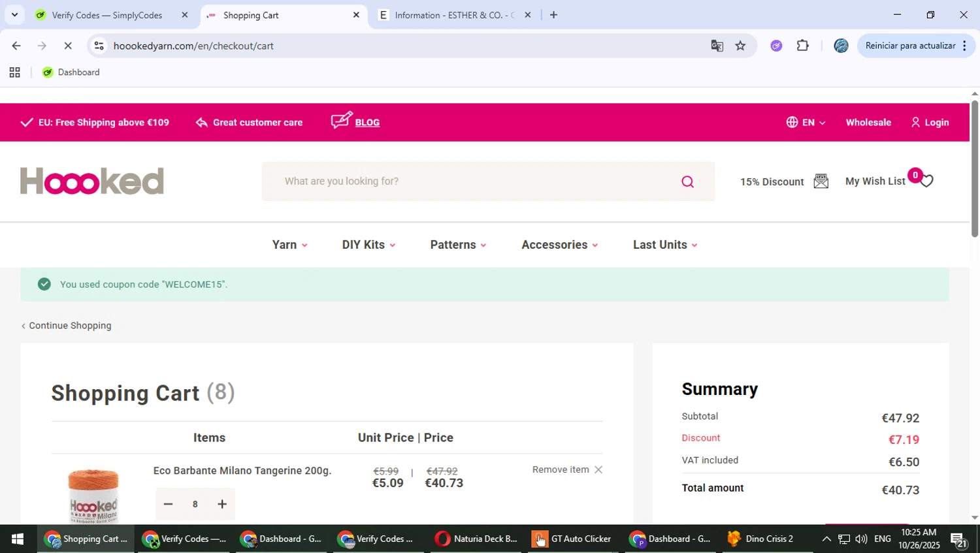The height and width of the screenshot is (553, 980).
Task: Click the Login user icon
Action: (915, 122)
